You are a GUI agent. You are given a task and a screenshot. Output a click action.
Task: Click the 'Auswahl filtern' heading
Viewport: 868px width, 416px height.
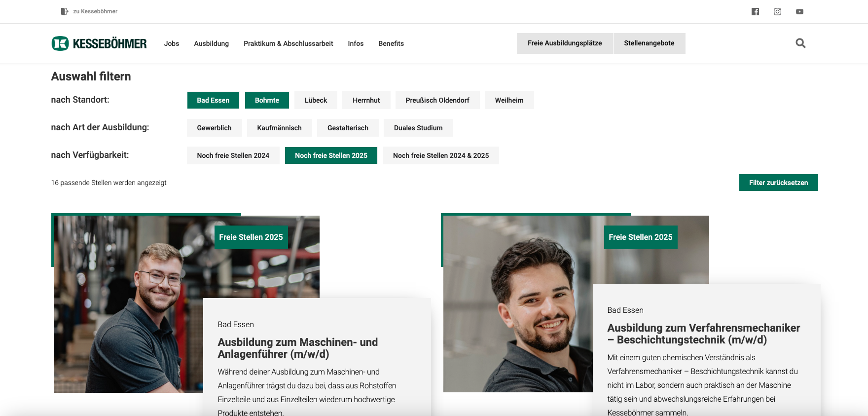click(91, 76)
